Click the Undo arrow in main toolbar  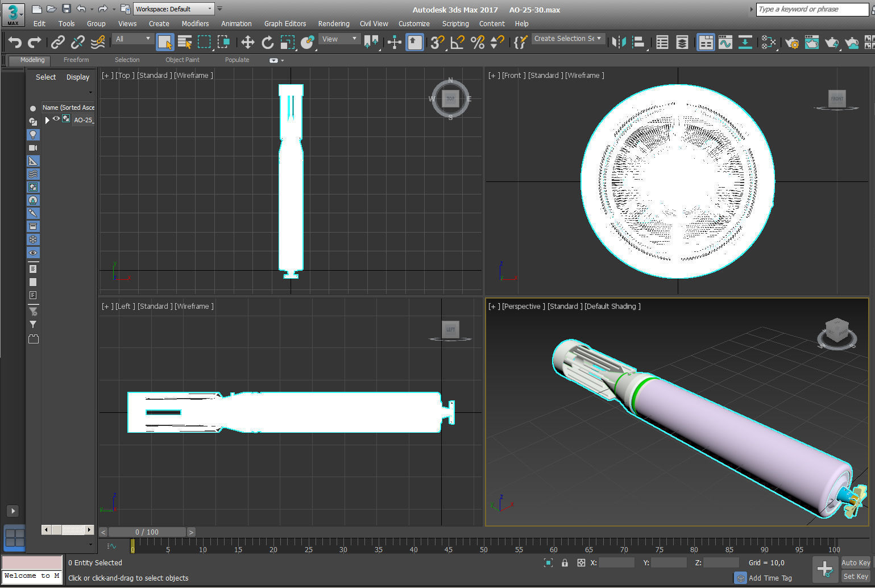15,42
